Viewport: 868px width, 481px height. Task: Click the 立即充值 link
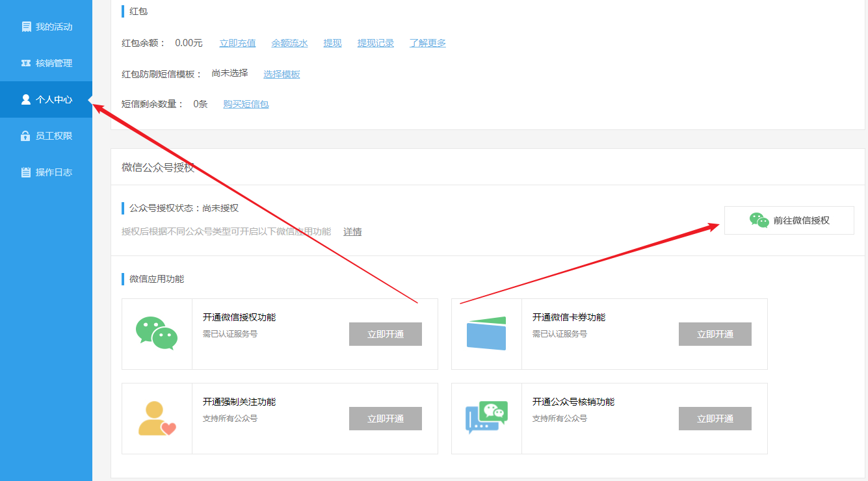(237, 43)
